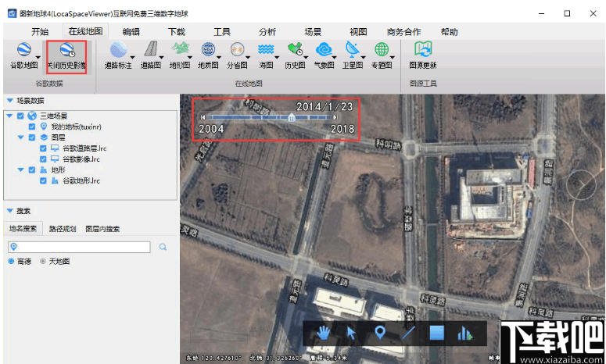Select the arrow pointer tool on map toolbar
The height and width of the screenshot is (364, 606).
click(351, 333)
